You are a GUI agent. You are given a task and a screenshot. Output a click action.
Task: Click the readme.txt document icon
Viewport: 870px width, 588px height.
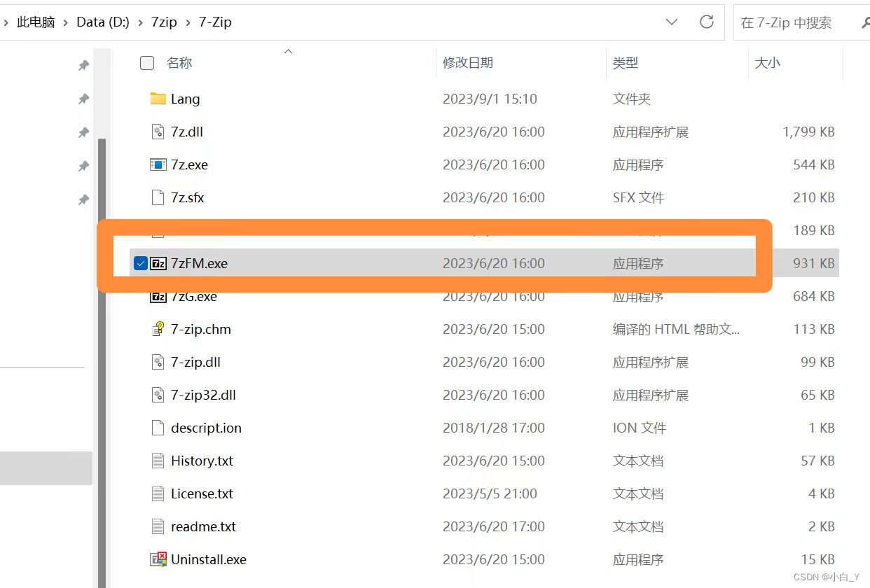158,526
